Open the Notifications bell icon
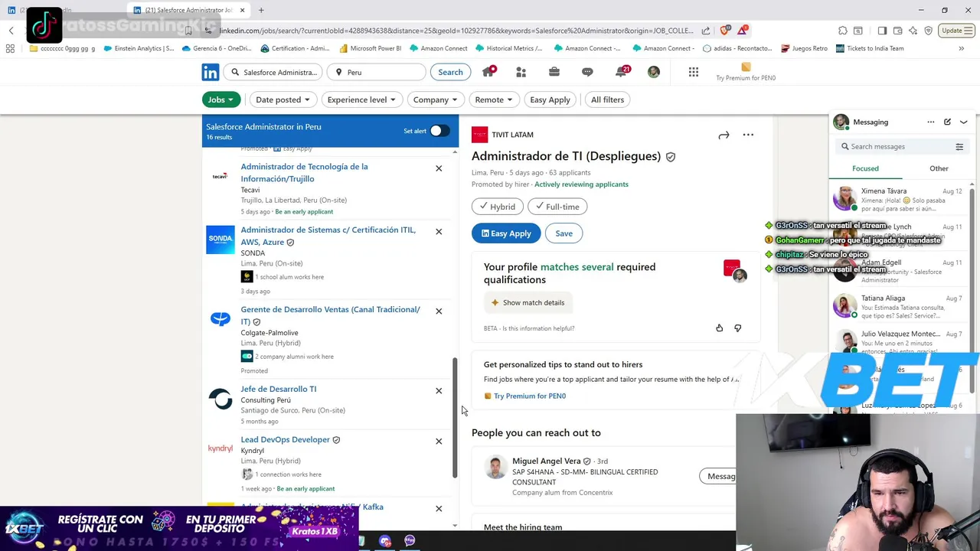 point(622,72)
